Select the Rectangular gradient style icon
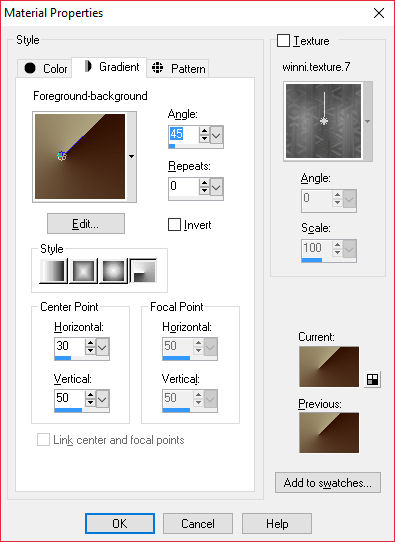Image resolution: width=395 pixels, height=542 pixels. 83,271
